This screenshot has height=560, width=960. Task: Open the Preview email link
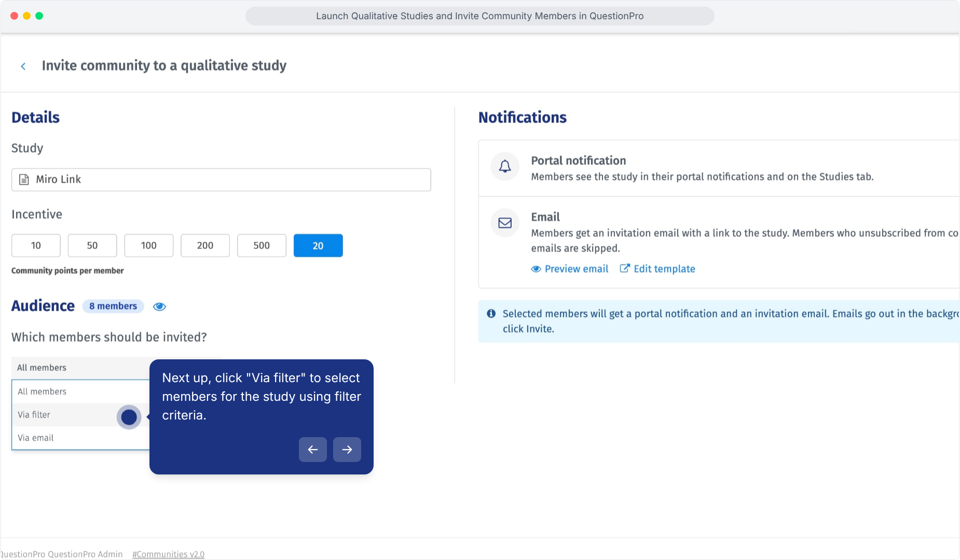click(570, 269)
